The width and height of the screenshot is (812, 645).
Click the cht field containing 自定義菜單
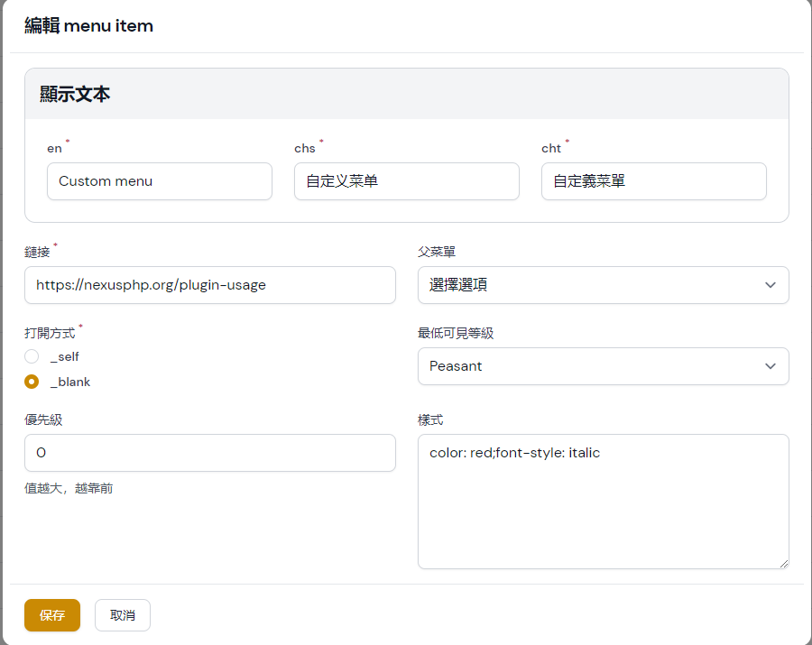pos(653,181)
